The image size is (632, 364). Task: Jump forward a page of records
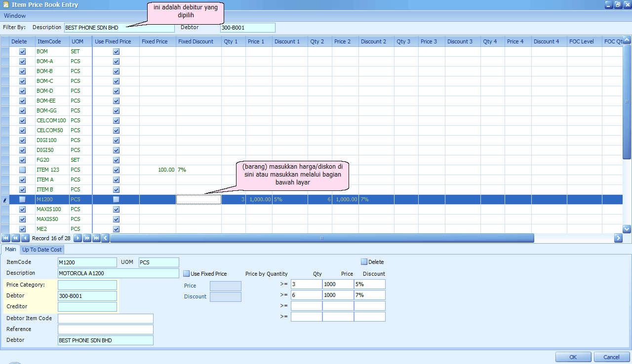(x=87, y=238)
